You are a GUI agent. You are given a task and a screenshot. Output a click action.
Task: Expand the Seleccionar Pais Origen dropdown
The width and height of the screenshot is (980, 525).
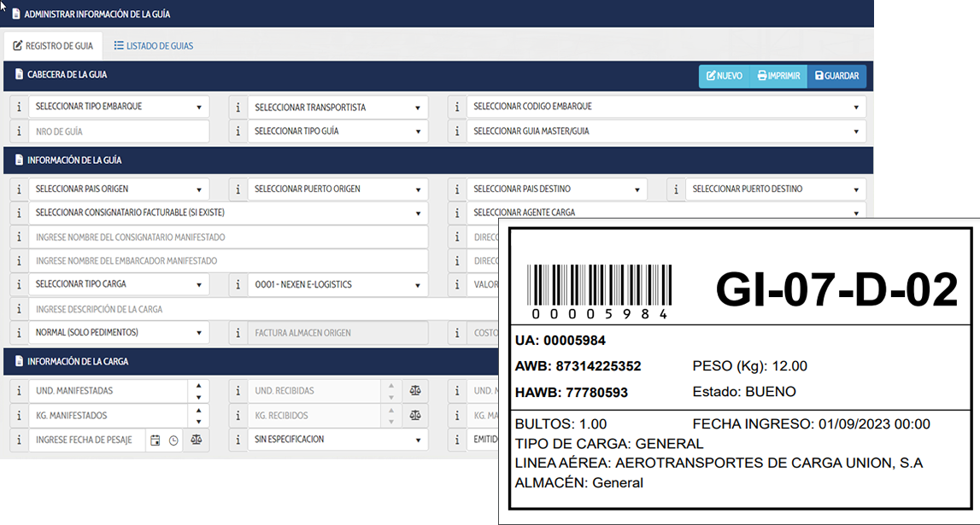[x=118, y=190]
